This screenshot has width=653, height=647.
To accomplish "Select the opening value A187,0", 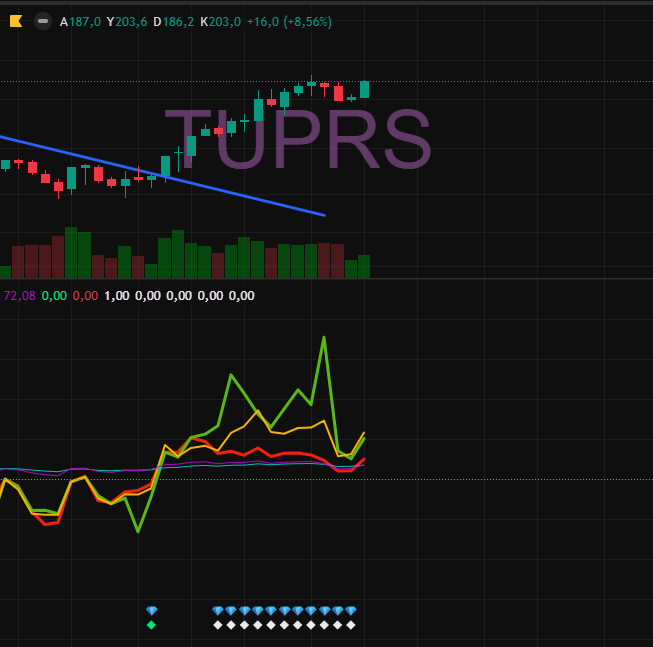I will 80,22.
